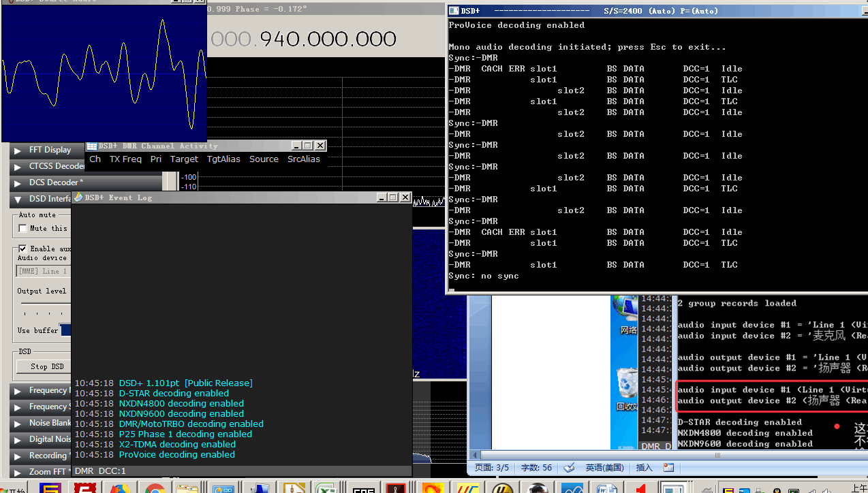The image size is (868, 493).
Task: Select 'D-STAR decoding enabled' Event Log line
Action: tap(174, 394)
